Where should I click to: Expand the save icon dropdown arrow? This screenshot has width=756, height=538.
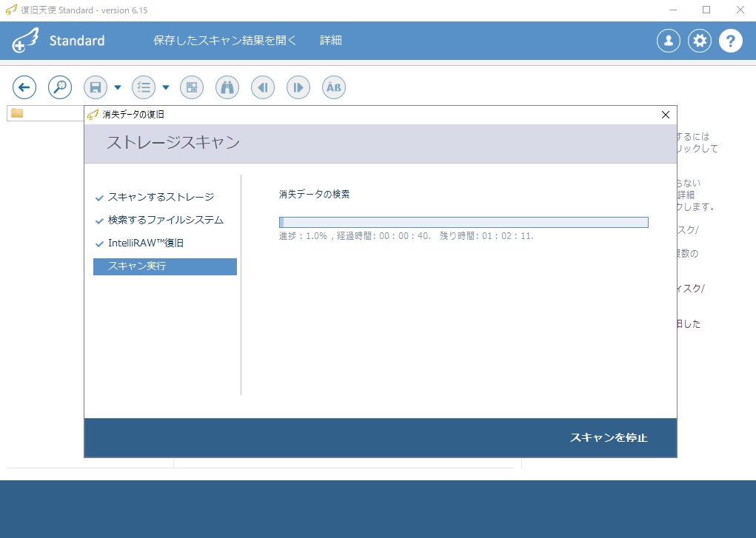pyautogui.click(x=118, y=87)
